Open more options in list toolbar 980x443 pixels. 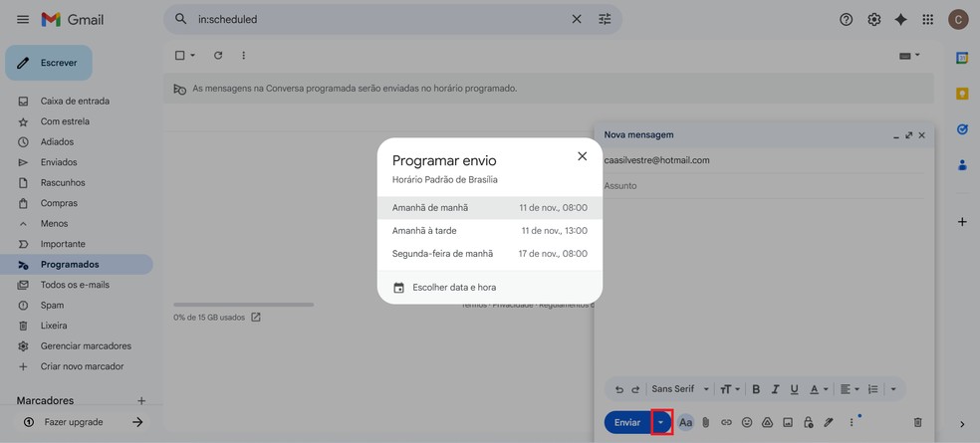tap(244, 55)
